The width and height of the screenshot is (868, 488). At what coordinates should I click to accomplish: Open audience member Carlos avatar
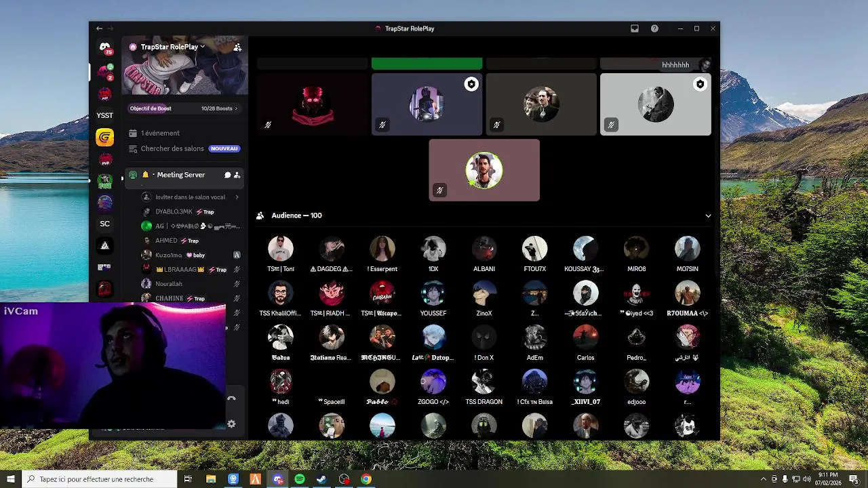pyautogui.click(x=586, y=338)
